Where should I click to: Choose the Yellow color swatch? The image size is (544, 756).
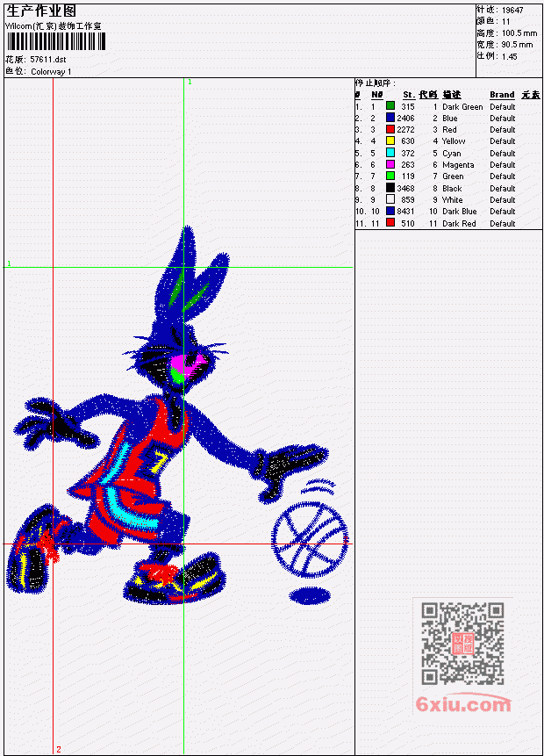tap(390, 140)
